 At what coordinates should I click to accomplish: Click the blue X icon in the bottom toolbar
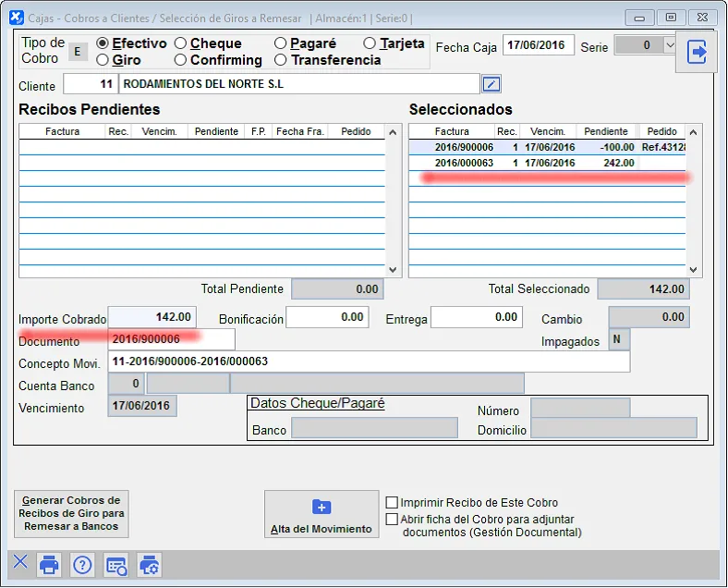pos(20,563)
